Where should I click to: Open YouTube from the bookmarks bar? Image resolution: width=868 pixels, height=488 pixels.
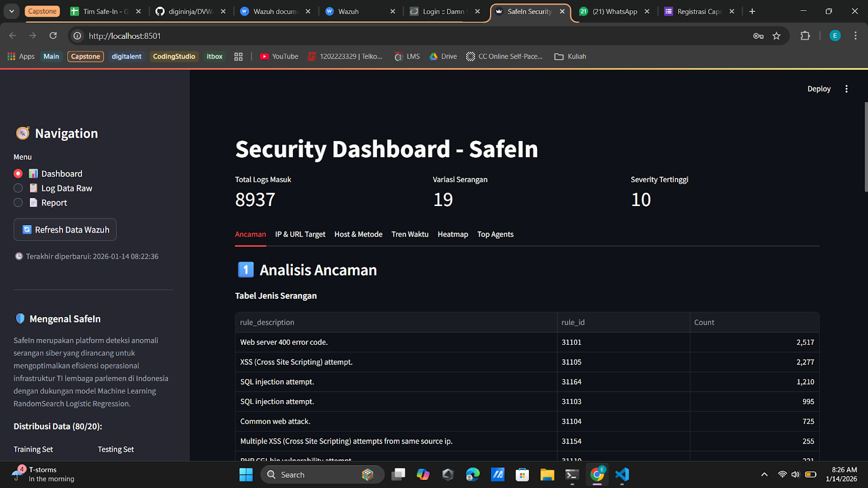click(278, 56)
